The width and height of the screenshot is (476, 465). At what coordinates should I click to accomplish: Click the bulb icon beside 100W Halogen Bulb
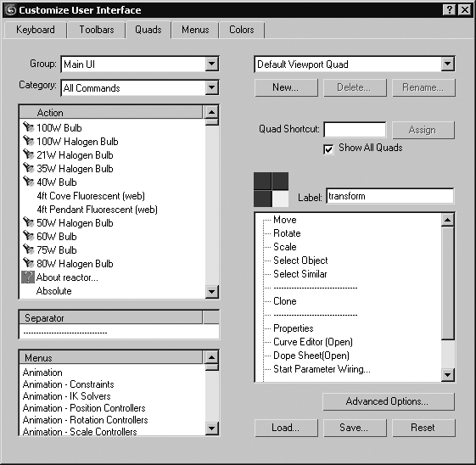click(29, 141)
